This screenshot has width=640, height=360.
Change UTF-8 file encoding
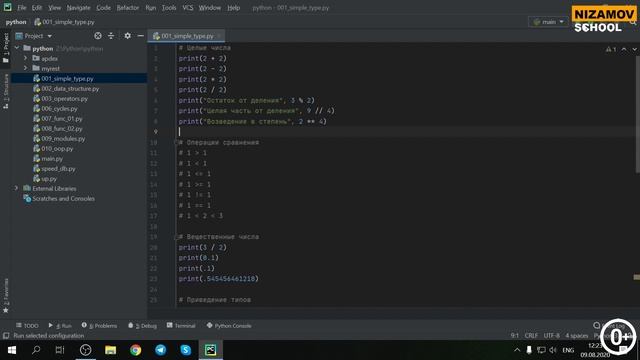552,336
